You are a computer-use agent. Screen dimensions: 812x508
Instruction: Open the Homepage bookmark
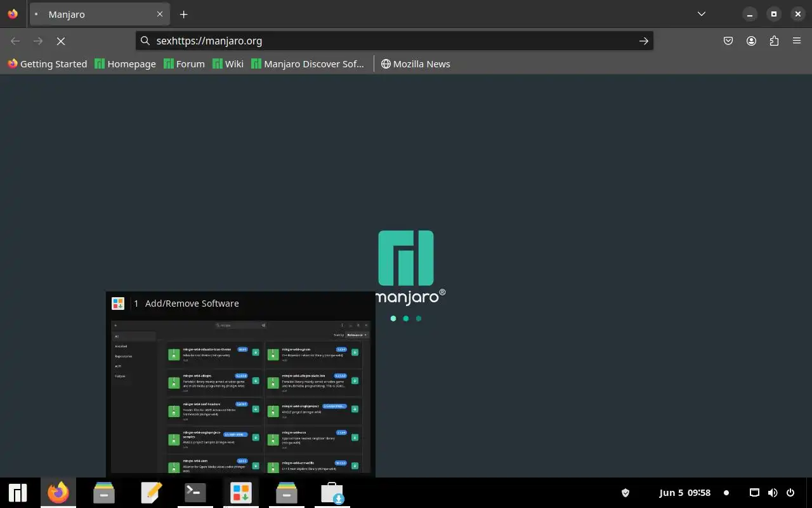tap(125, 63)
